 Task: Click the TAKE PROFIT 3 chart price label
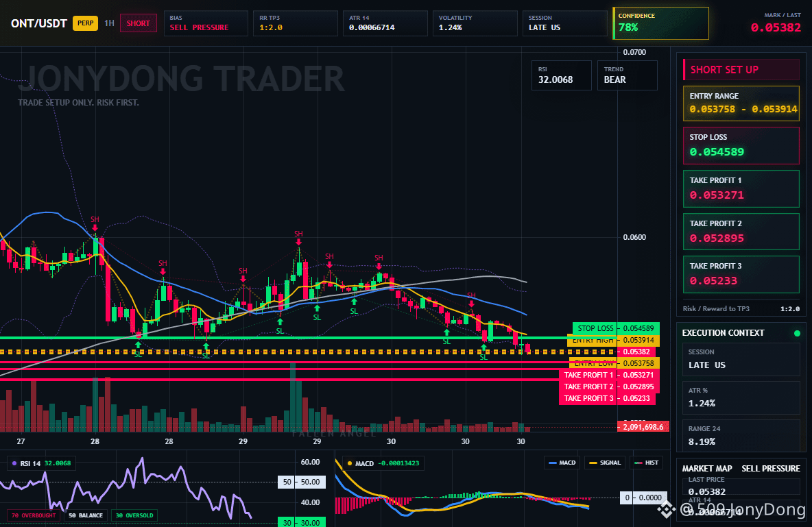[607, 398]
